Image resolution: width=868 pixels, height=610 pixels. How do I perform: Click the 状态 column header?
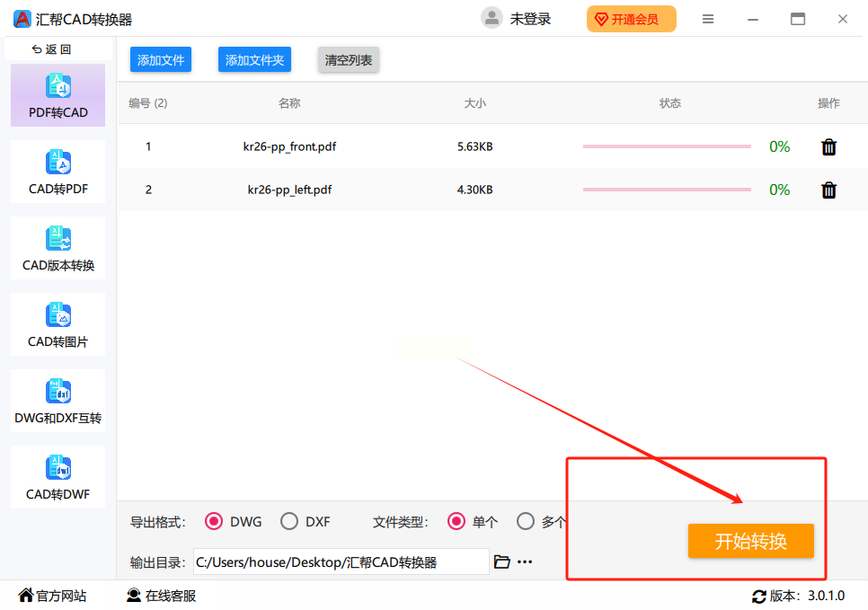pos(669,103)
